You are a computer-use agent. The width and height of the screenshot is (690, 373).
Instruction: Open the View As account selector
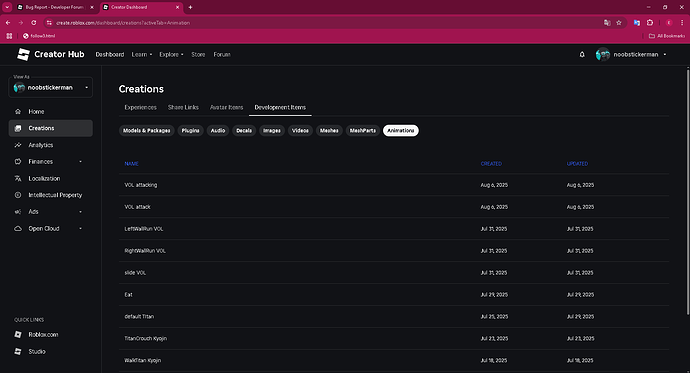51,88
